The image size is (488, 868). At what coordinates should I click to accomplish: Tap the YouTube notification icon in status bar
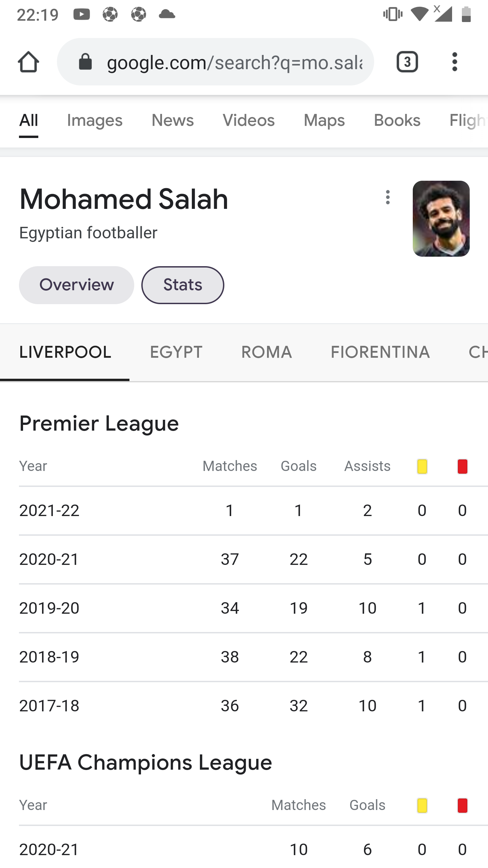[82, 14]
